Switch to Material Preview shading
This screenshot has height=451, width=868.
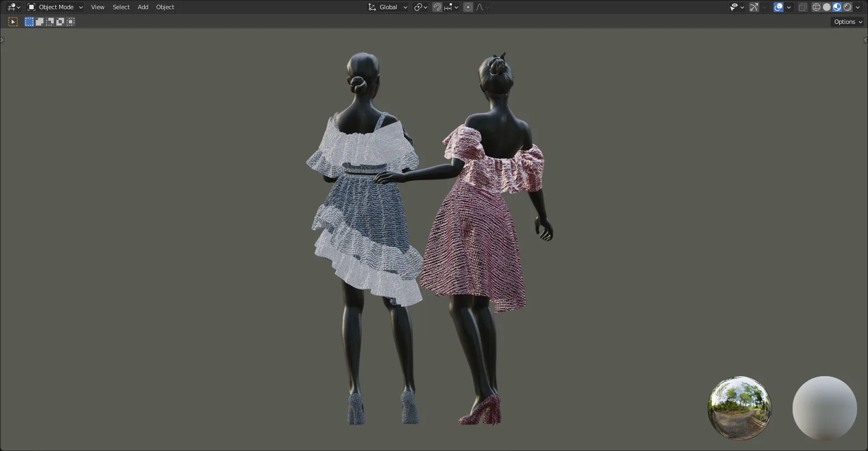[x=837, y=7]
